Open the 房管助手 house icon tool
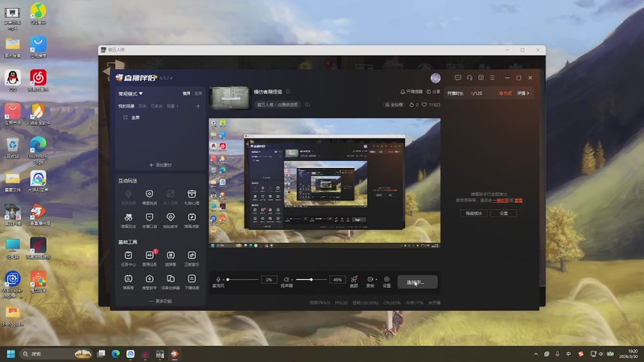The height and width of the screenshot is (362, 644). pos(149,282)
